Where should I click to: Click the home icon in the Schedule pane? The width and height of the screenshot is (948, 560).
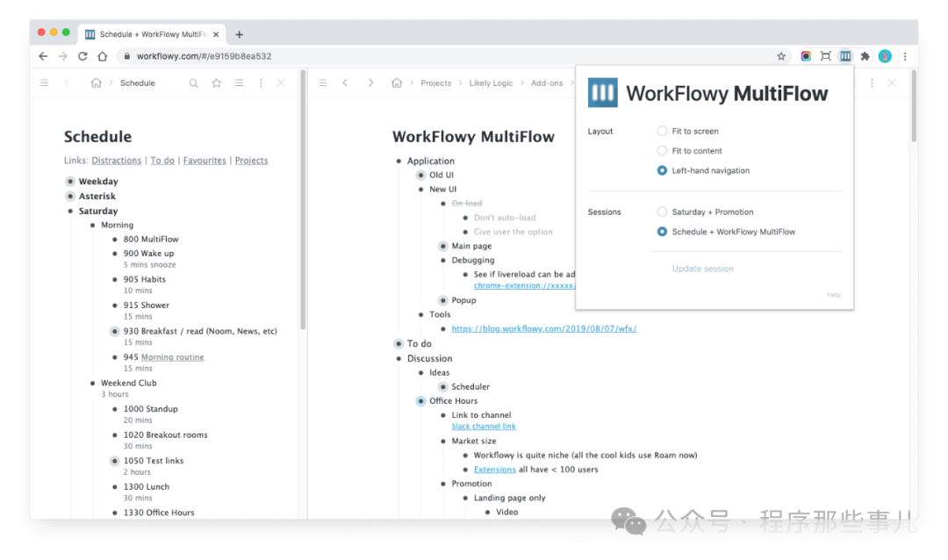tap(97, 83)
